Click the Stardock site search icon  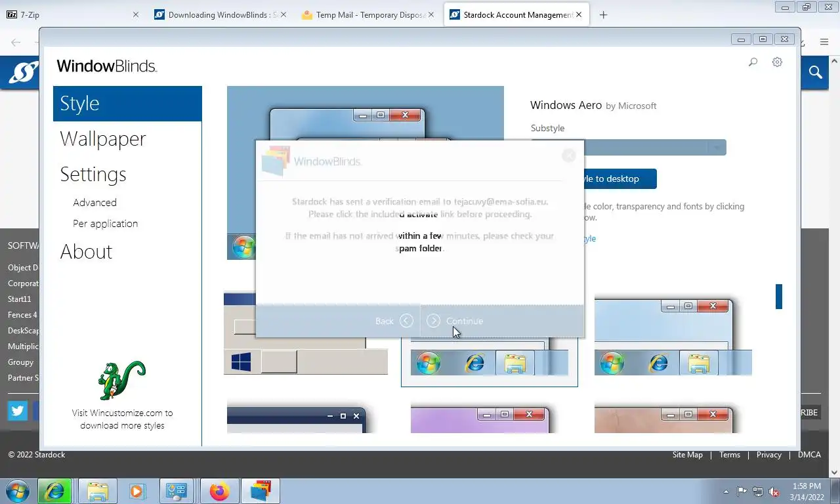[x=816, y=72]
